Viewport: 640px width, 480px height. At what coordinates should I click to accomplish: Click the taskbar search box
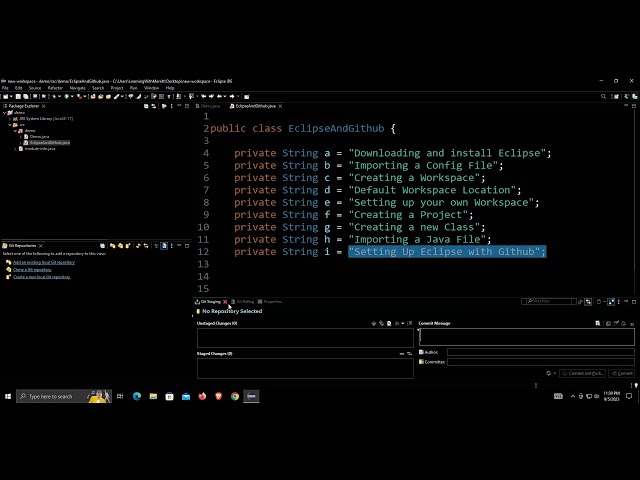(64, 396)
